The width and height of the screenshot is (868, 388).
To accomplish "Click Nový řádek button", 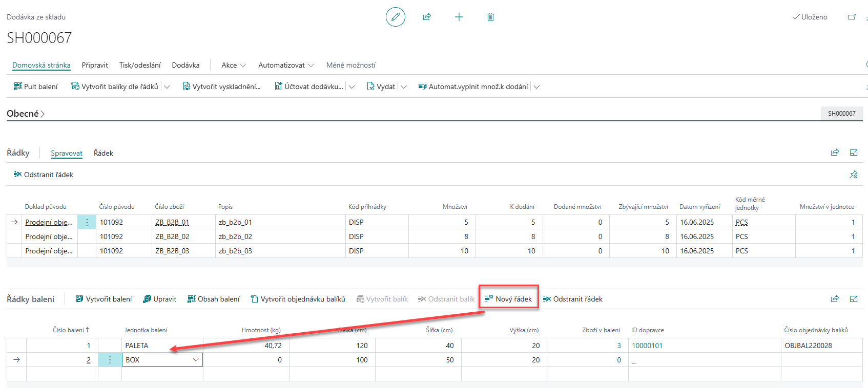I will pos(509,299).
